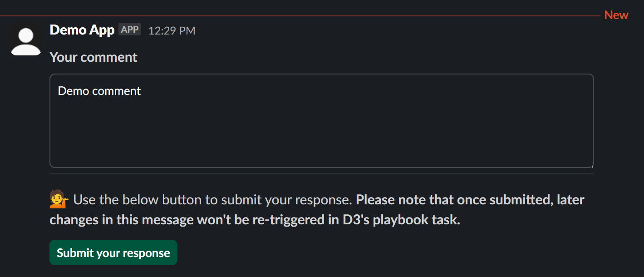Click the gray divider below the comment box
This screenshot has height=277, width=644.
[321, 174]
